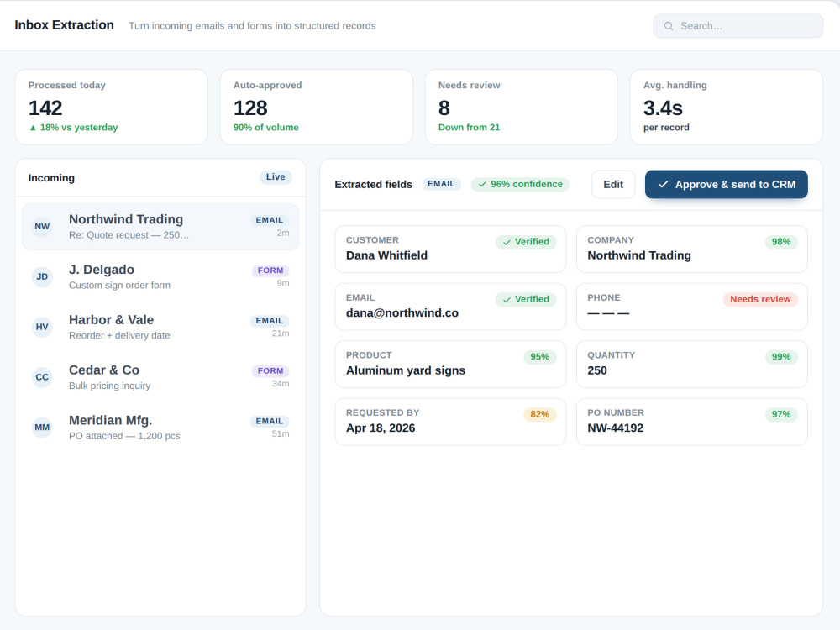Image resolution: width=840 pixels, height=630 pixels.
Task: Click EMAIL tag on Harbor & Vale row
Action: (270, 321)
